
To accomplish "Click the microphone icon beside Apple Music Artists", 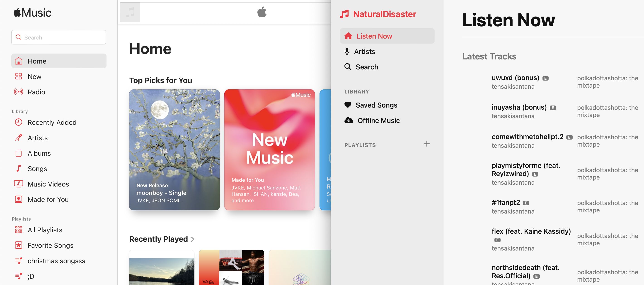I will (19, 138).
